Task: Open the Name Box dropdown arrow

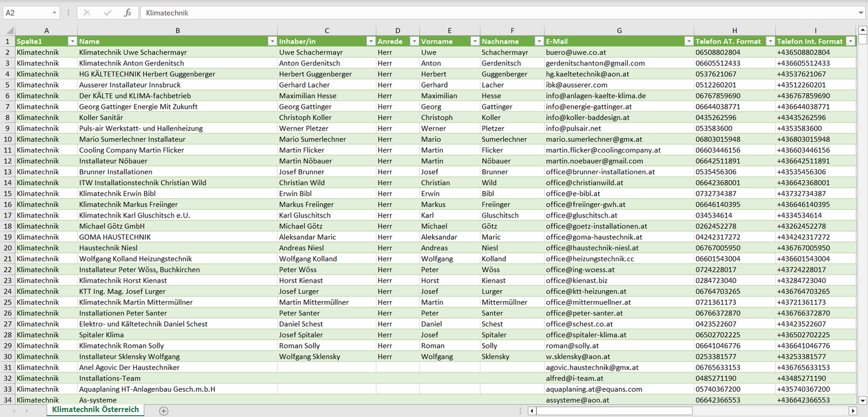Action: pyautogui.click(x=55, y=13)
